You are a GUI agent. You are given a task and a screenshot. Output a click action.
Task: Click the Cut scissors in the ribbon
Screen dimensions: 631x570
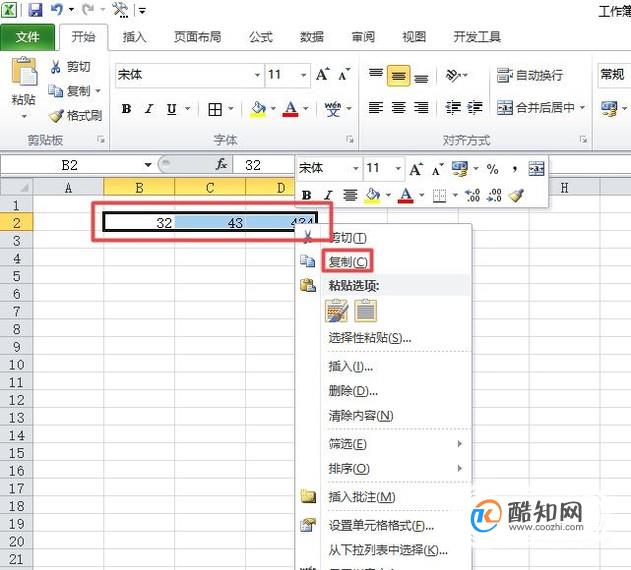[56, 67]
